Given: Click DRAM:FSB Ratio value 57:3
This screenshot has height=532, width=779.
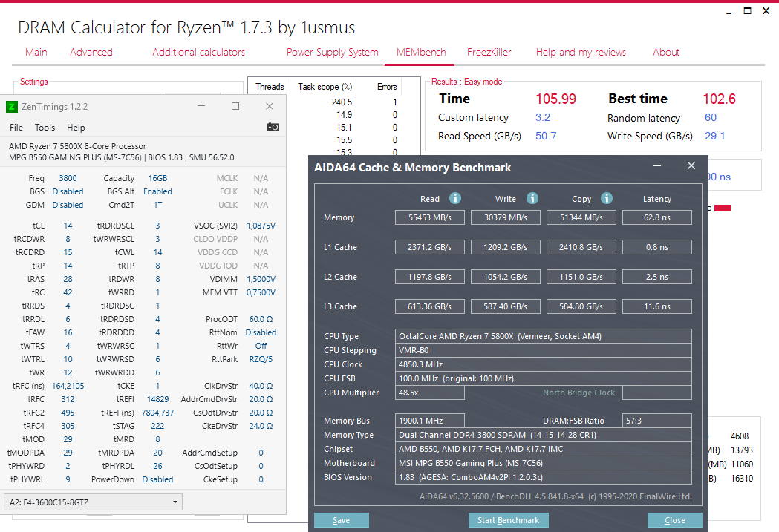Looking at the screenshot, I should [x=656, y=421].
